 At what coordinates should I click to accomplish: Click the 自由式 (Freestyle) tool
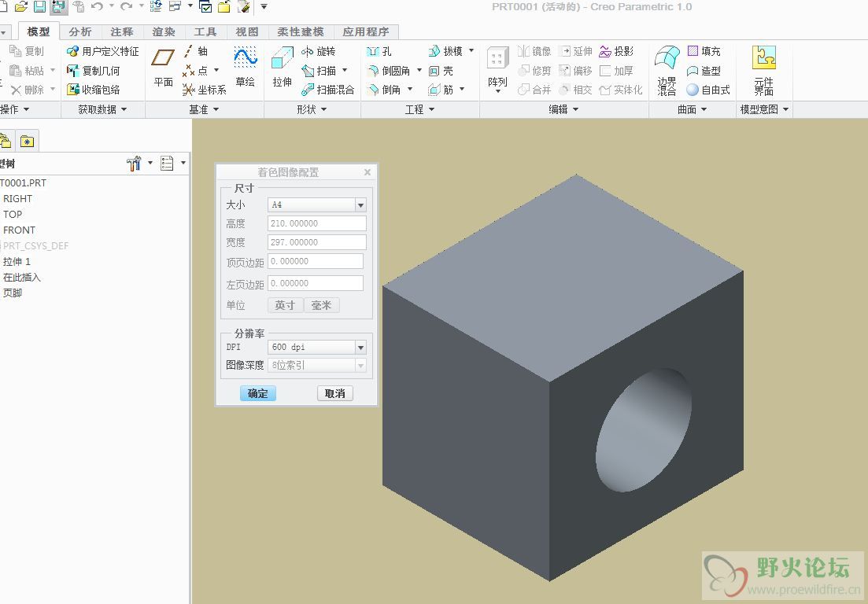pyautogui.click(x=708, y=90)
